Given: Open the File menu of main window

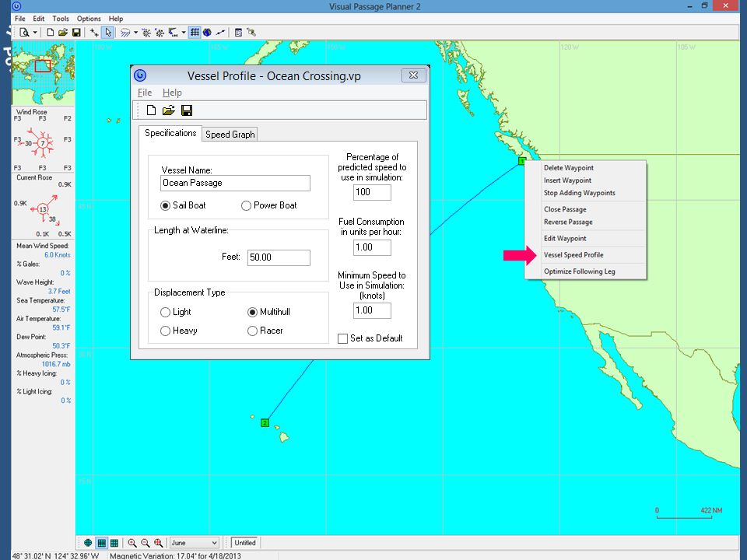Looking at the screenshot, I should click(x=20, y=19).
